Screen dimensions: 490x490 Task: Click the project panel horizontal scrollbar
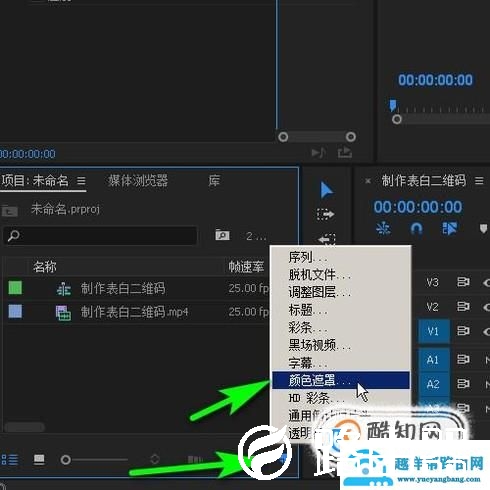(25, 428)
